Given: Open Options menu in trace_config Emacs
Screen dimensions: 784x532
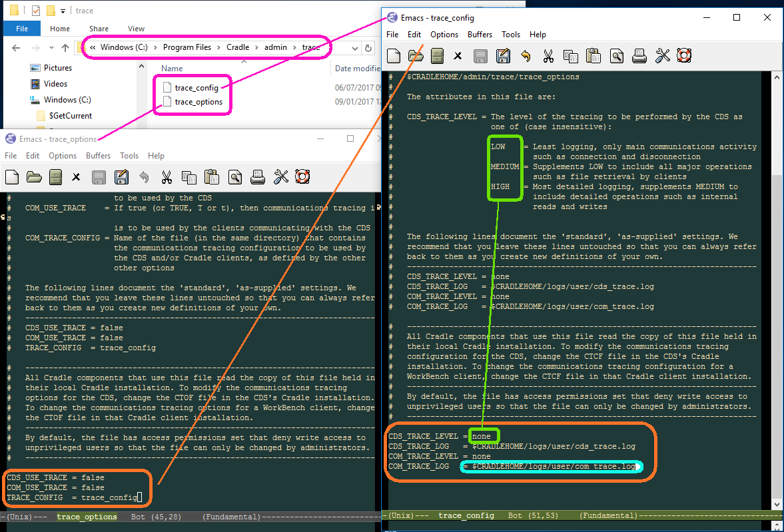Looking at the screenshot, I should 444,35.
